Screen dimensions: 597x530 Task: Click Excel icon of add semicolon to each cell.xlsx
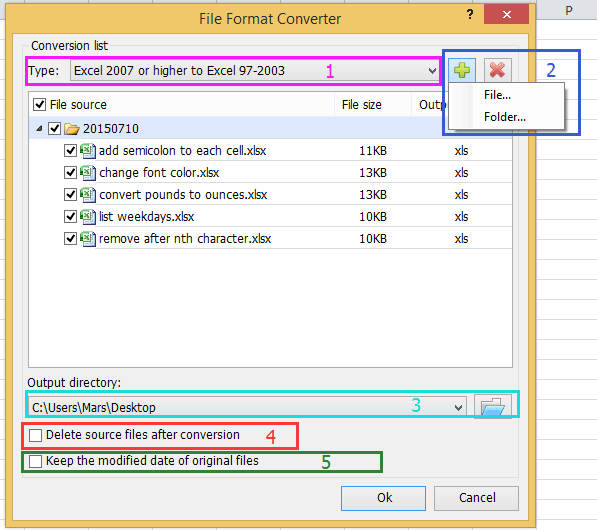point(88,151)
